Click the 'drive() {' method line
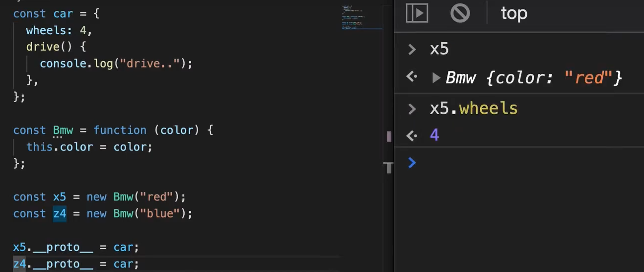This screenshot has width=644, height=272. pyautogui.click(x=56, y=47)
